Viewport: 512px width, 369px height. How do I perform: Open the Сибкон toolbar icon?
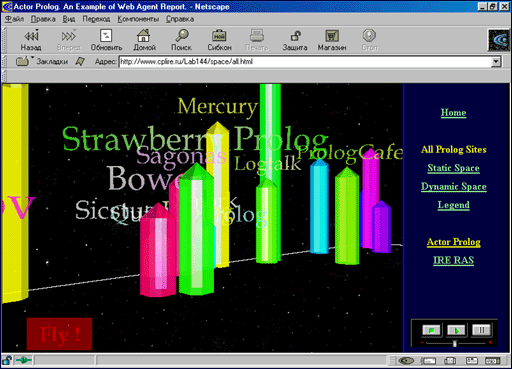click(219, 40)
